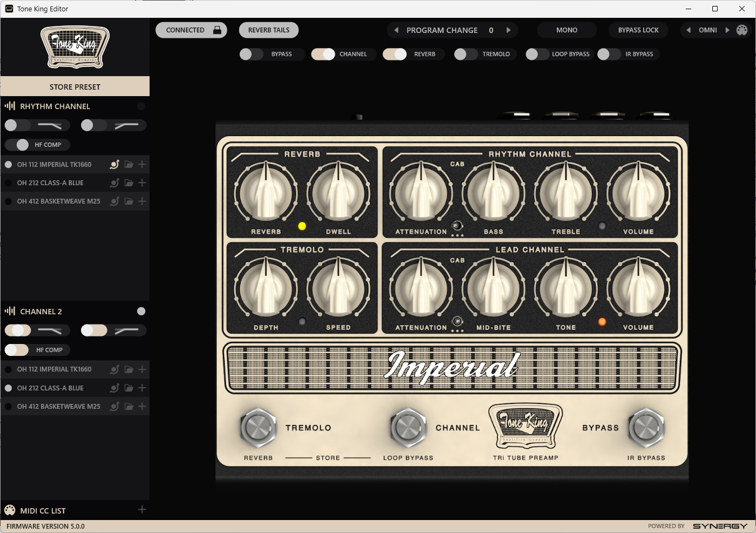756x533 pixels.
Task: Click the CONNECTED button
Action: [191, 30]
